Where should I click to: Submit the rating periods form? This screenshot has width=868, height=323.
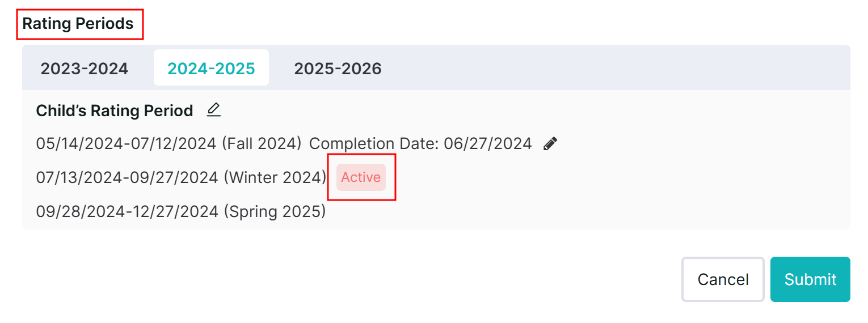[810, 279]
